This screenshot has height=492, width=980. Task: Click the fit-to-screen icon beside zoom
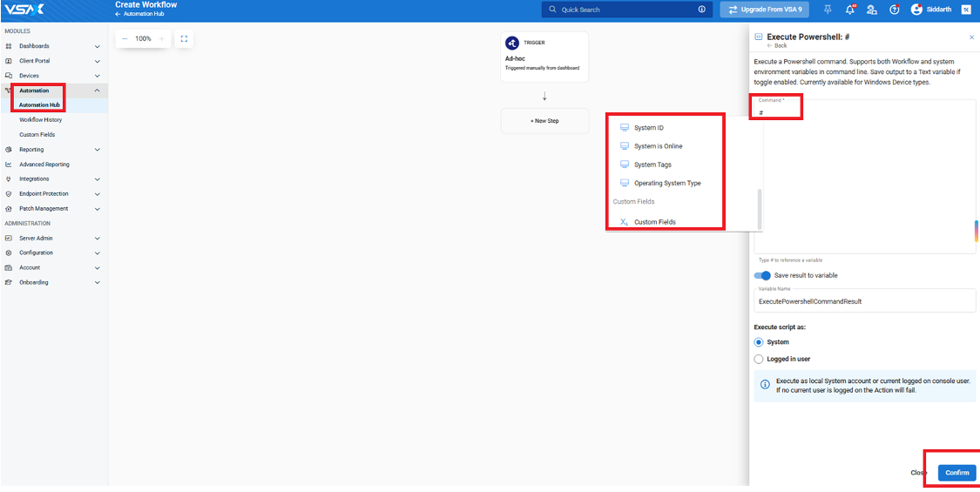click(x=184, y=39)
